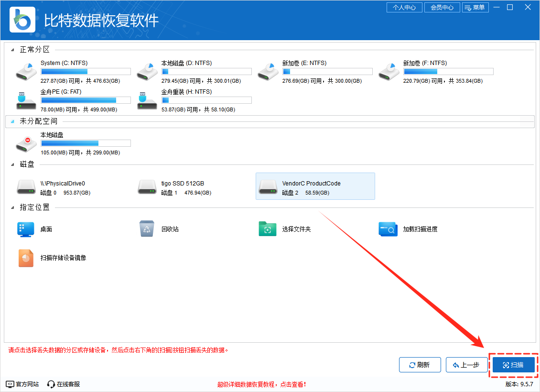
Task: Click the unallocated 本地磁盘 drive icon
Action: [25, 143]
